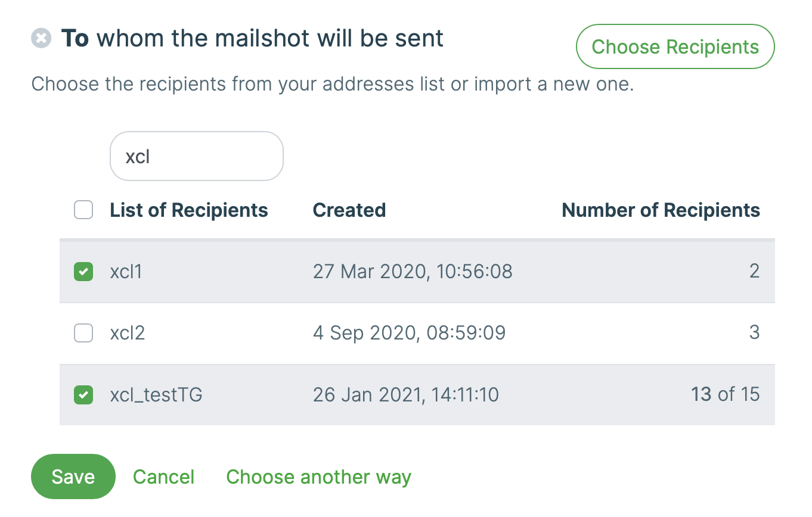Click the Cancel link
The image size is (812, 517).
pos(163,476)
